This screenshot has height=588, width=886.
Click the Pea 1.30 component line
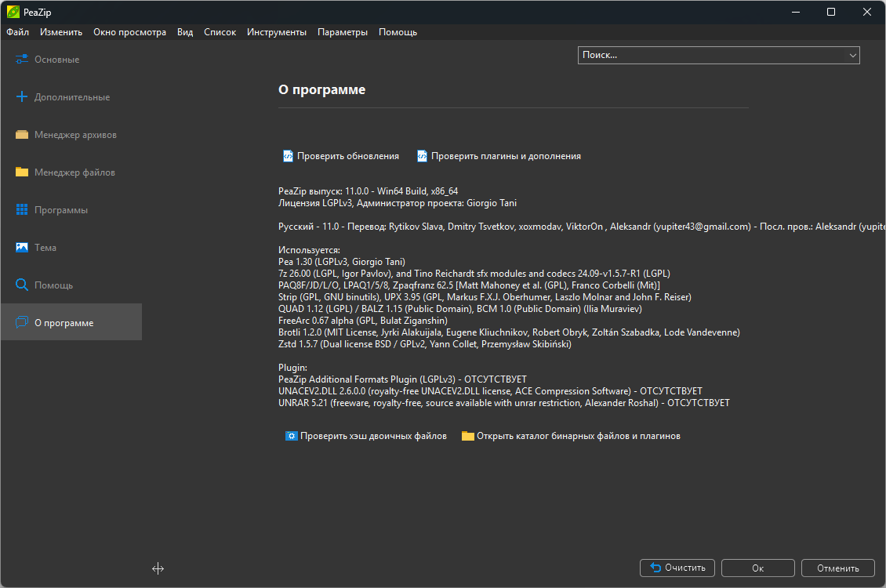click(341, 262)
